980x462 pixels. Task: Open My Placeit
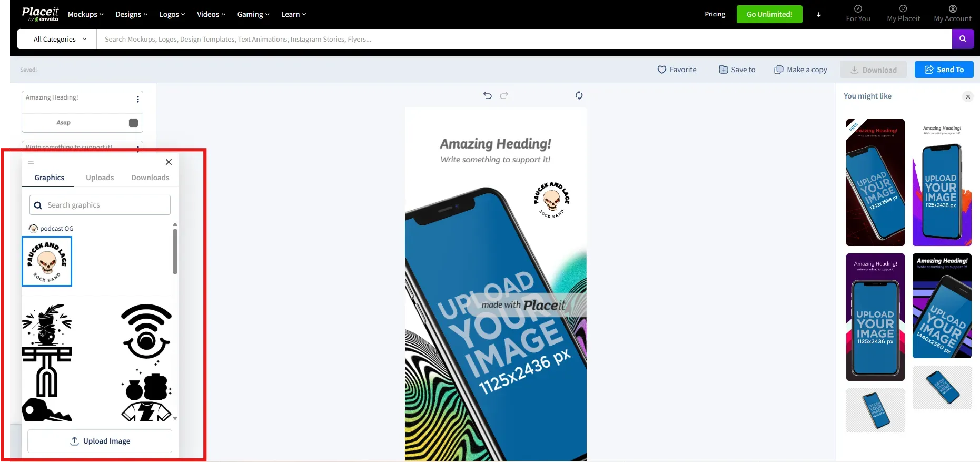coord(903,14)
